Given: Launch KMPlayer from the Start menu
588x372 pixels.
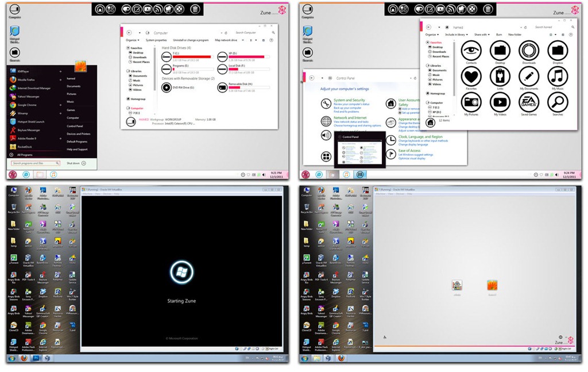Looking at the screenshot, I should click(x=23, y=71).
